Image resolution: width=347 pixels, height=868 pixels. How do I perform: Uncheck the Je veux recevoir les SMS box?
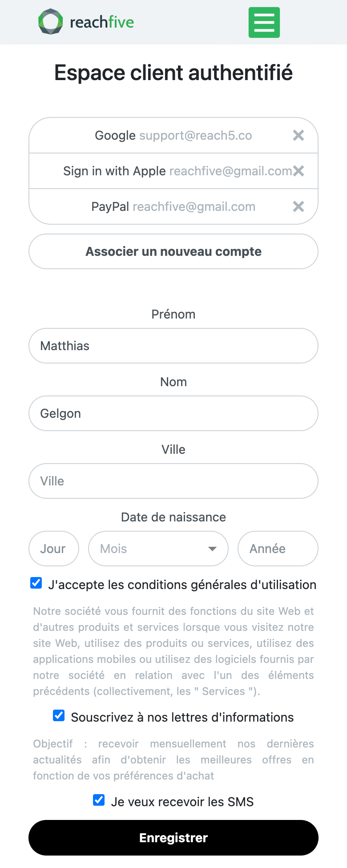(99, 800)
